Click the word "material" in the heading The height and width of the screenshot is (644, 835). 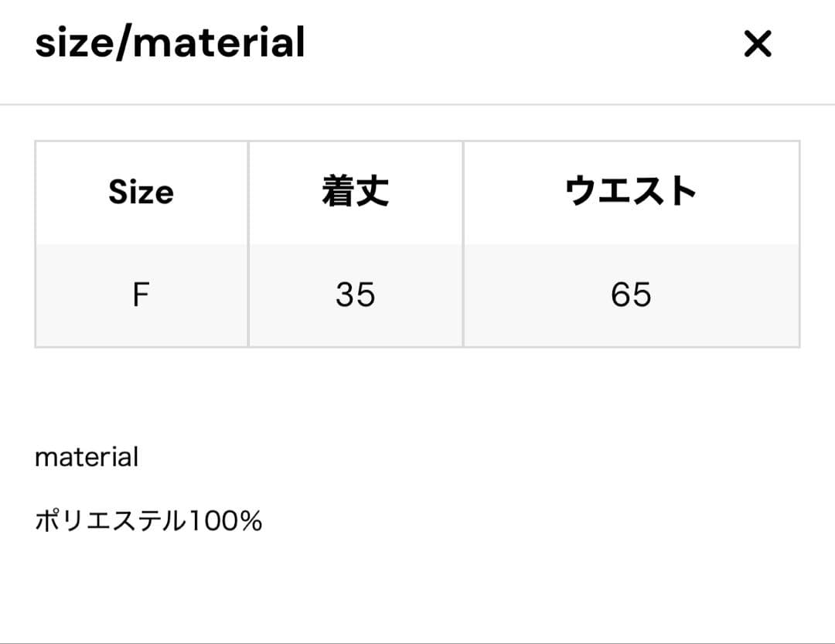coord(216,43)
